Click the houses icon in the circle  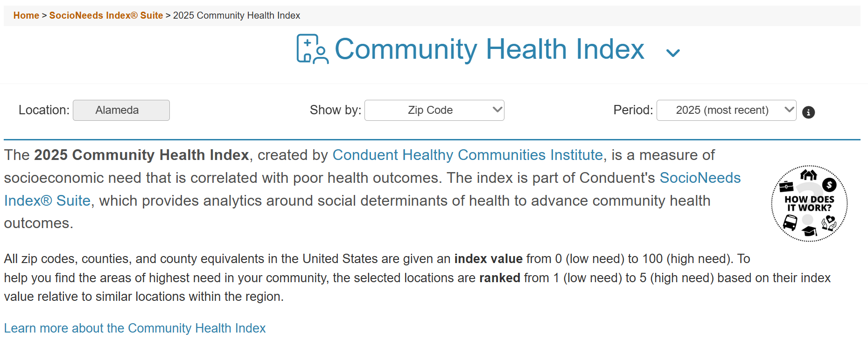click(x=809, y=175)
